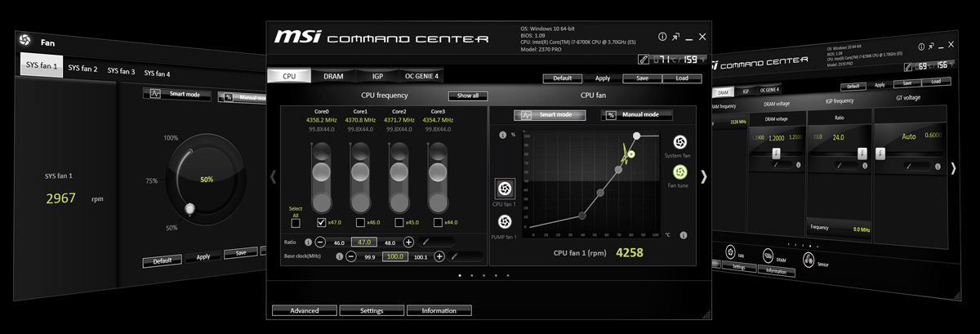Enable the x45.0 Core2 checkbox
980x334 pixels.
(x=399, y=223)
